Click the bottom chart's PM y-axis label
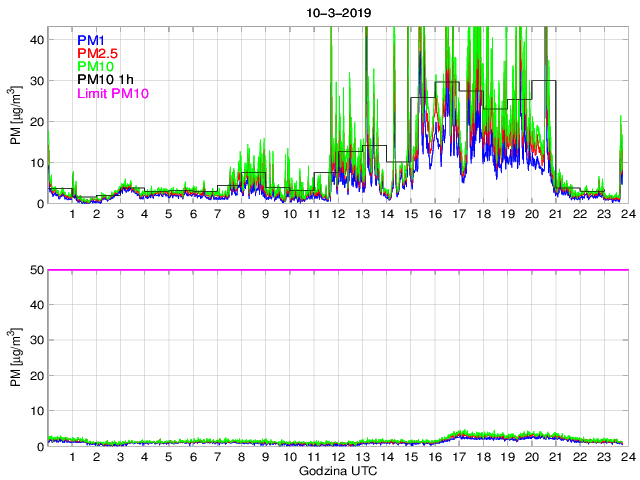The height and width of the screenshot is (480, 640). [x=17, y=357]
